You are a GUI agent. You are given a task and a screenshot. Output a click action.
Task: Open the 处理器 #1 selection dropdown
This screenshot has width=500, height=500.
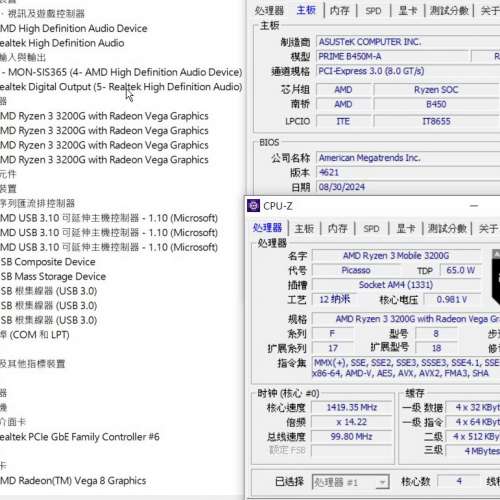click(350, 482)
